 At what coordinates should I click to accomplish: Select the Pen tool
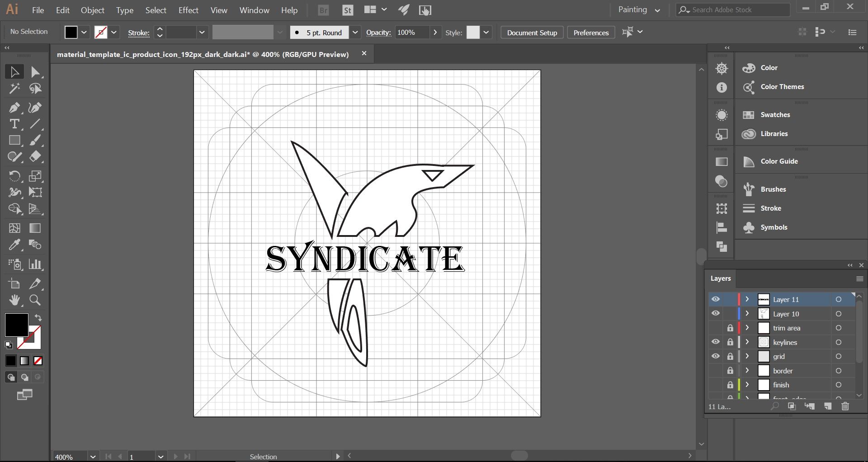(x=14, y=108)
